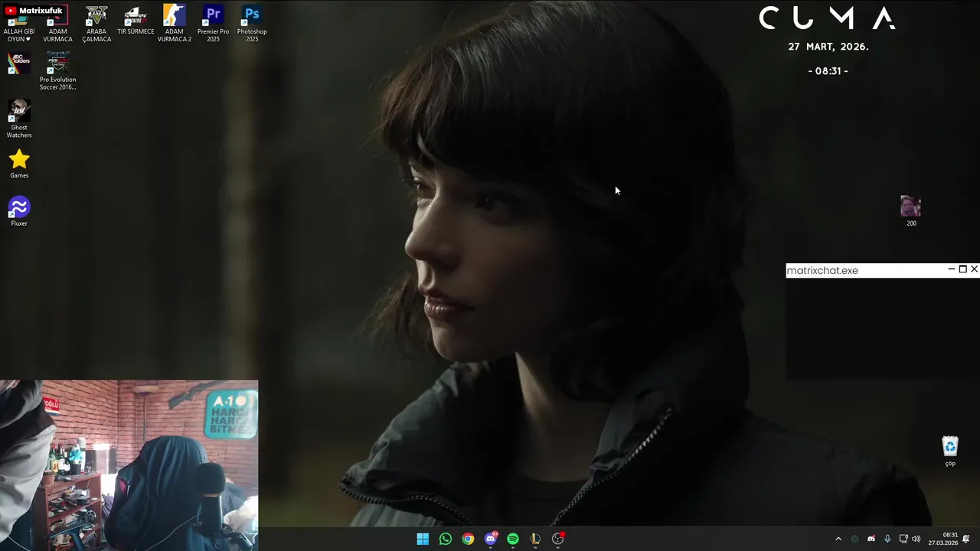Image resolution: width=980 pixels, height=551 pixels.
Task: Expand the hidden system tray icons
Action: pyautogui.click(x=838, y=539)
